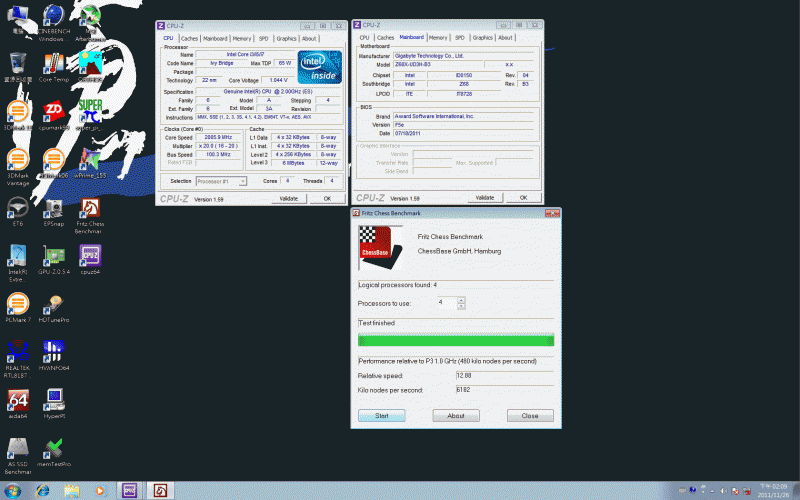The height and width of the screenshot is (500, 800).
Task: Click Close button in Fritz Chess Benchmark
Action: click(x=530, y=416)
